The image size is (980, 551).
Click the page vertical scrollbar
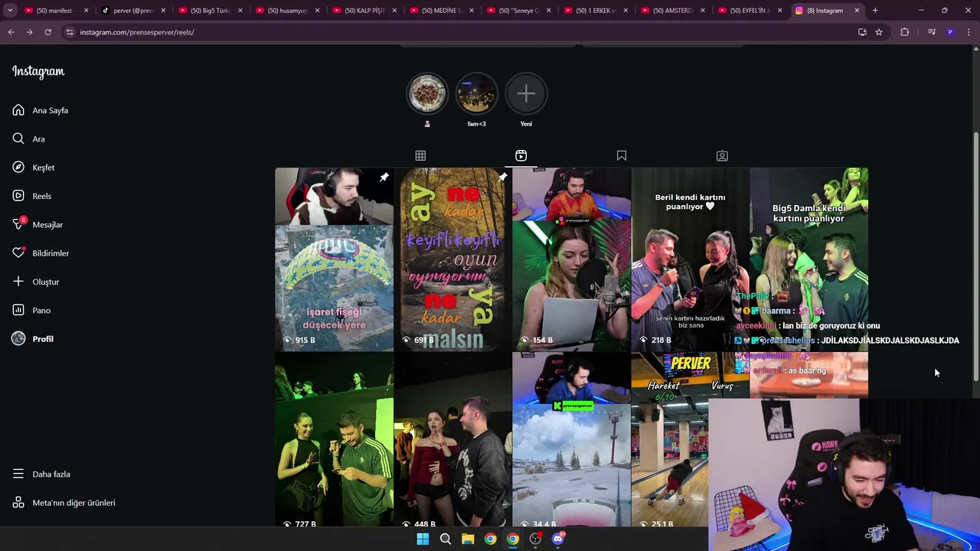click(975, 256)
